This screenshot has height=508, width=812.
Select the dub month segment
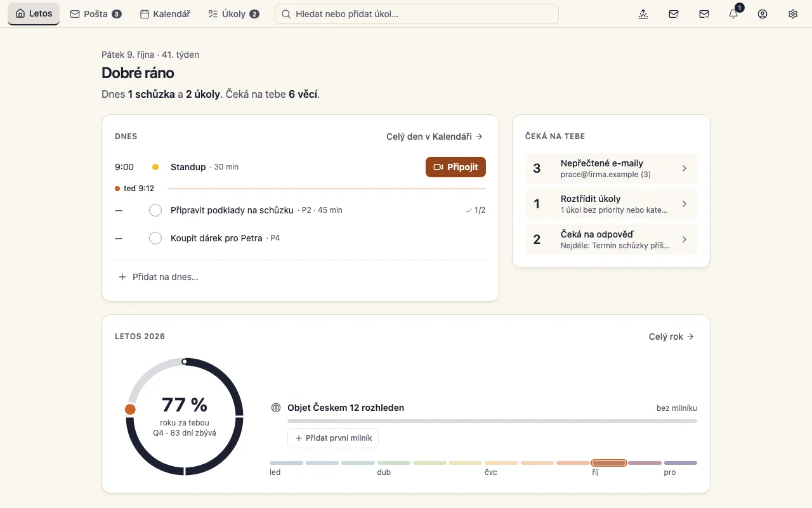394,463
